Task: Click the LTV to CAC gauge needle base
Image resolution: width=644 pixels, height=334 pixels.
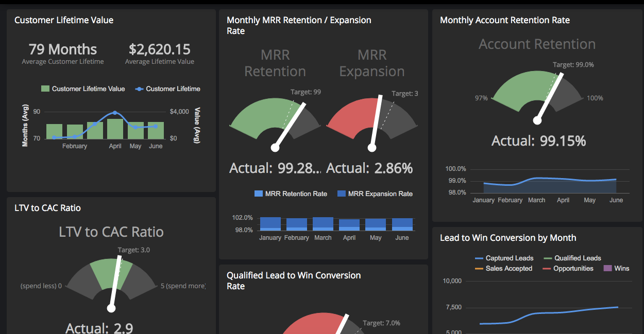Action: click(111, 308)
